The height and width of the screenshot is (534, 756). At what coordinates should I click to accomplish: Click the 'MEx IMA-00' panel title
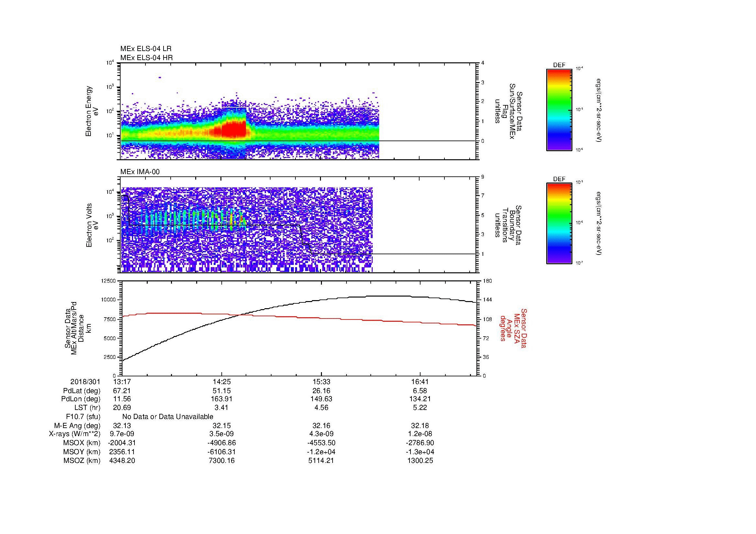point(140,172)
